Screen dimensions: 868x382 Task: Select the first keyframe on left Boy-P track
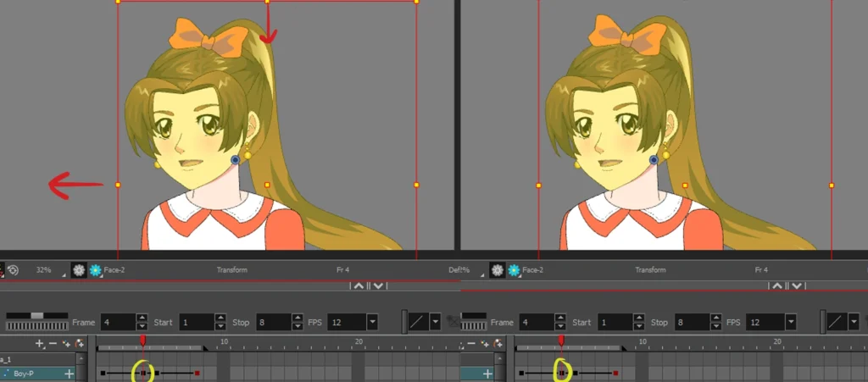pyautogui.click(x=103, y=374)
